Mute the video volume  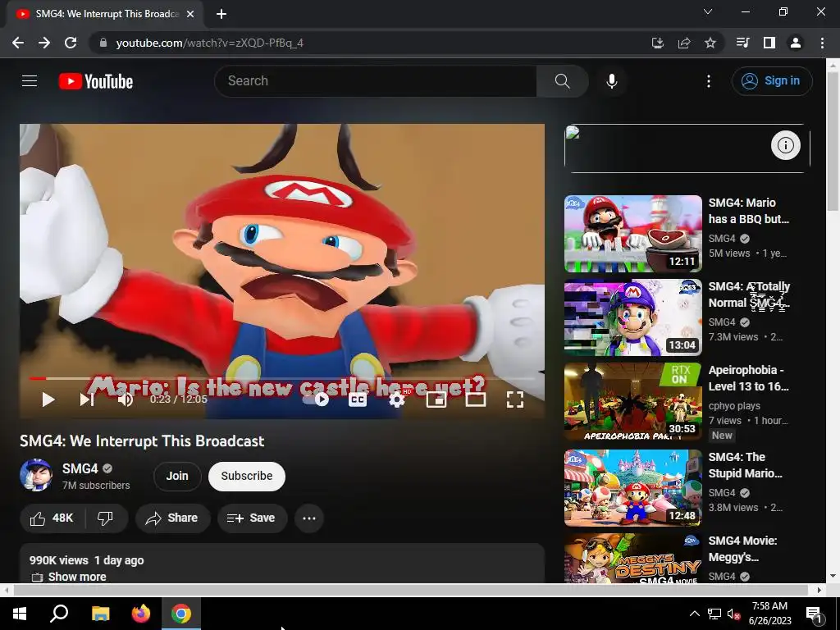tap(126, 399)
